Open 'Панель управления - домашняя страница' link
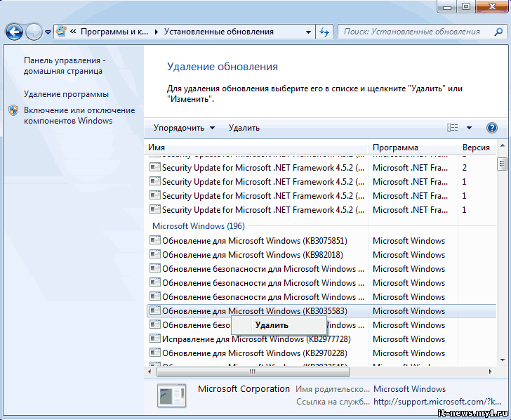Viewport: 511px width, 420px height. [65, 65]
